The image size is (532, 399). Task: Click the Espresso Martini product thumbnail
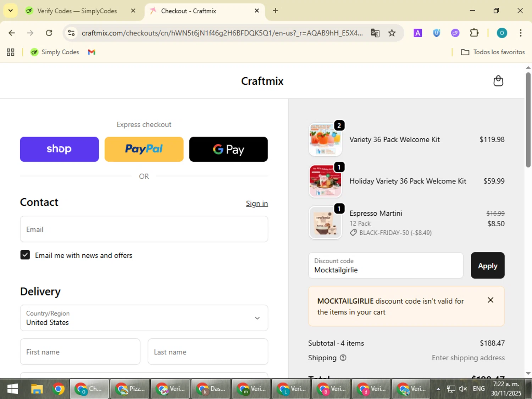325,223
